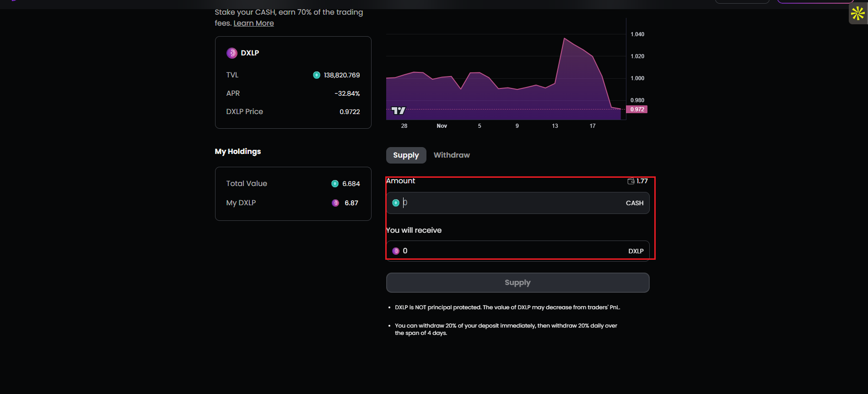Click the wallet balance icon above Amount field
The image size is (868, 394).
(x=631, y=181)
